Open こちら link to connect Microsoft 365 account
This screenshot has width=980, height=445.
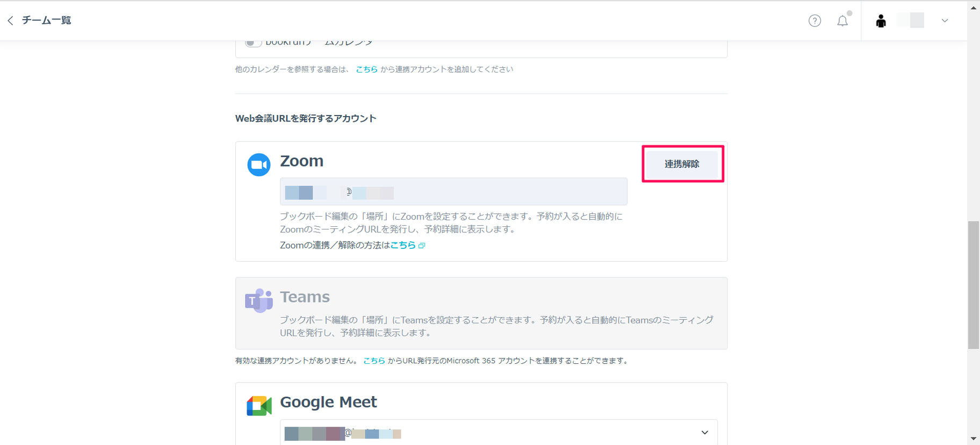click(x=374, y=361)
